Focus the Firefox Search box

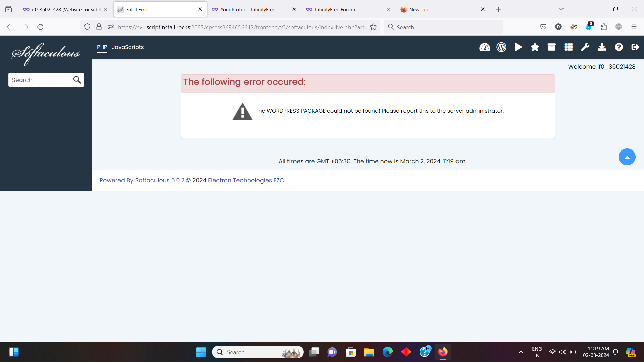point(443,27)
